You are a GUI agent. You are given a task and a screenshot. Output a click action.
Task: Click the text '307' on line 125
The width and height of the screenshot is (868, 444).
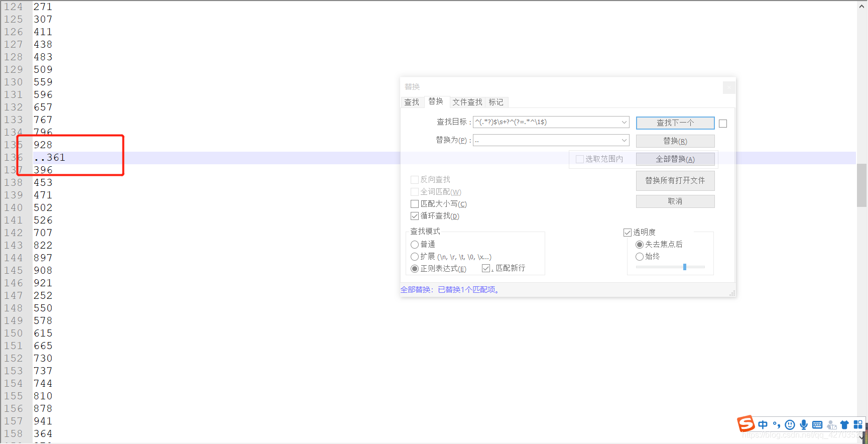[43, 20]
